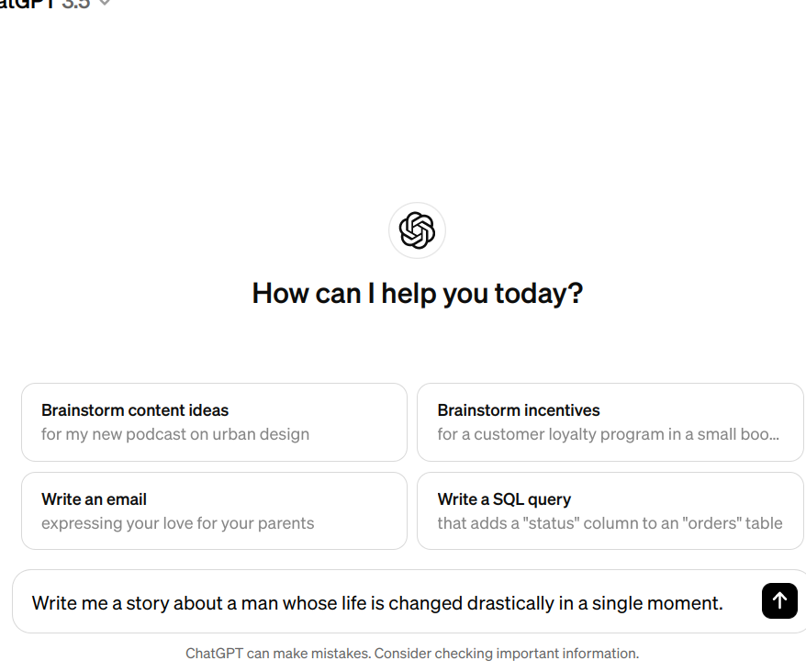The width and height of the screenshot is (806, 672).
Task: Select the 'Brainstorm content ideas' suggestion
Action: point(214,422)
